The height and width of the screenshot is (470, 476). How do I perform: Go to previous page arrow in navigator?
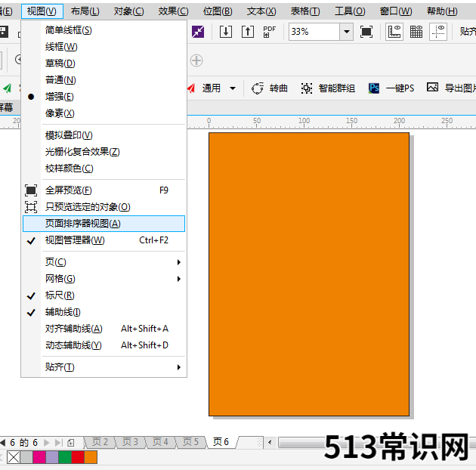(x=3, y=442)
